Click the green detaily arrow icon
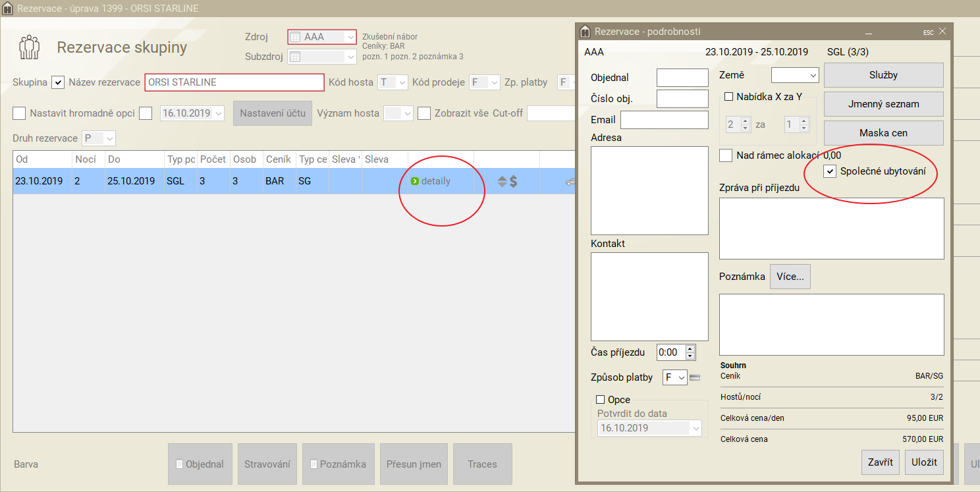The height and width of the screenshot is (492, 980). click(x=414, y=181)
